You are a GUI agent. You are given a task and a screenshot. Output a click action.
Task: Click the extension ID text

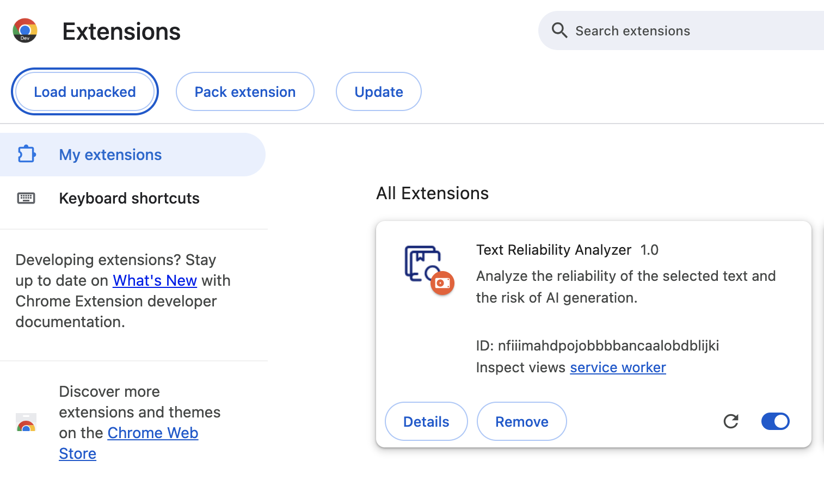coord(598,346)
